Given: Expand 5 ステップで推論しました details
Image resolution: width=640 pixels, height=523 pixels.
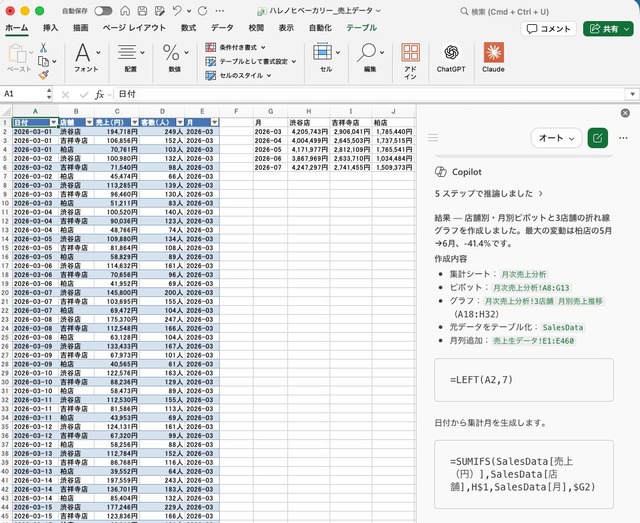Looking at the screenshot, I should click(x=489, y=194).
